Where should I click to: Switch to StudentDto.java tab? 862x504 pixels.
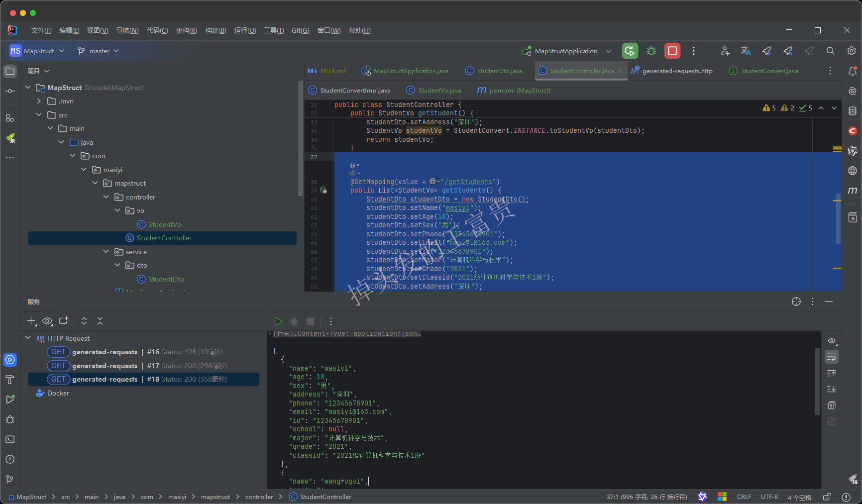[494, 71]
